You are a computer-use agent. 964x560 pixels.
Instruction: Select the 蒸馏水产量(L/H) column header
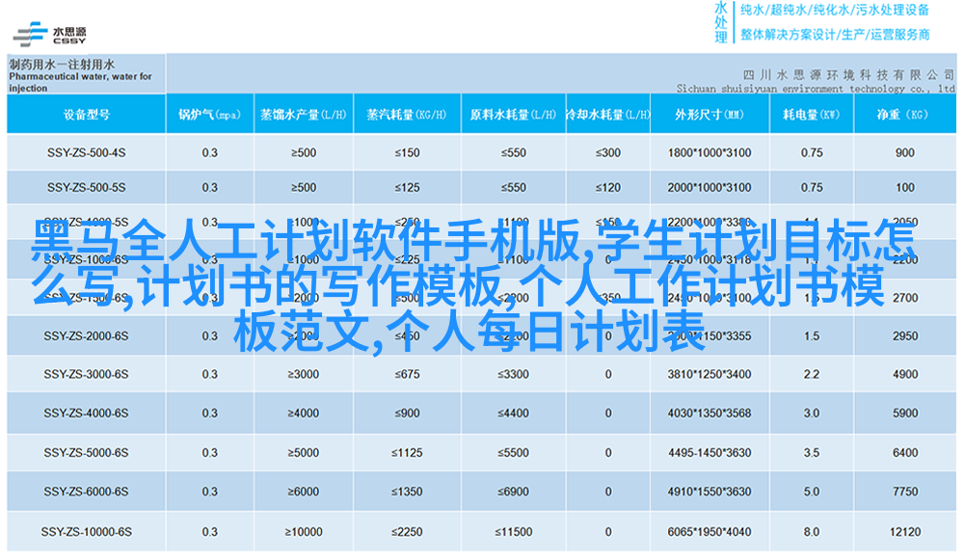click(x=303, y=115)
